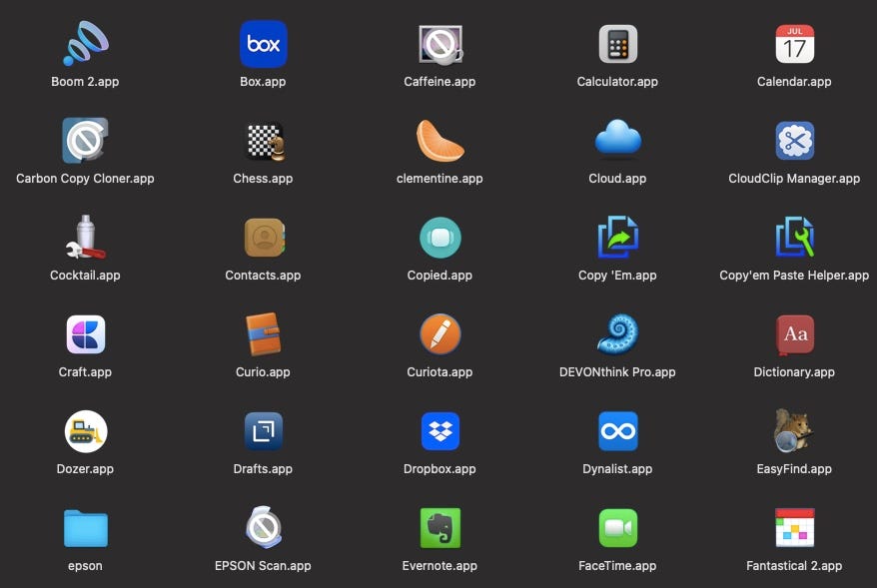Click the 'Copy 'Em.app' label
The width and height of the screenshot is (877, 588).
[x=617, y=275]
